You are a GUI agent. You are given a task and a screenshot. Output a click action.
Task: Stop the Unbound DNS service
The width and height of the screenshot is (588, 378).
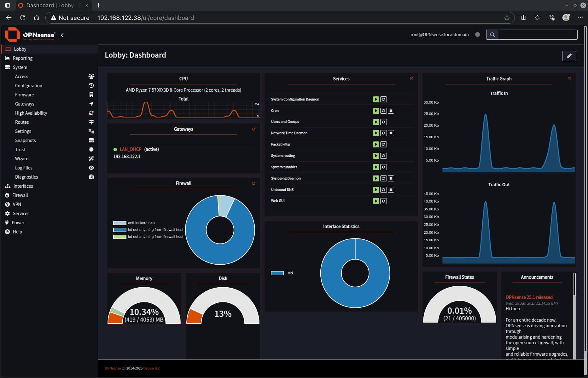pos(391,190)
